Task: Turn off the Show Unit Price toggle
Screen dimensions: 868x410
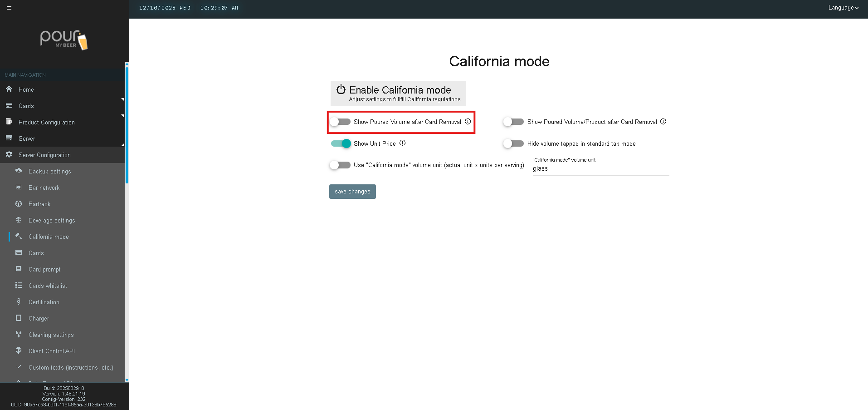Action: click(x=341, y=143)
